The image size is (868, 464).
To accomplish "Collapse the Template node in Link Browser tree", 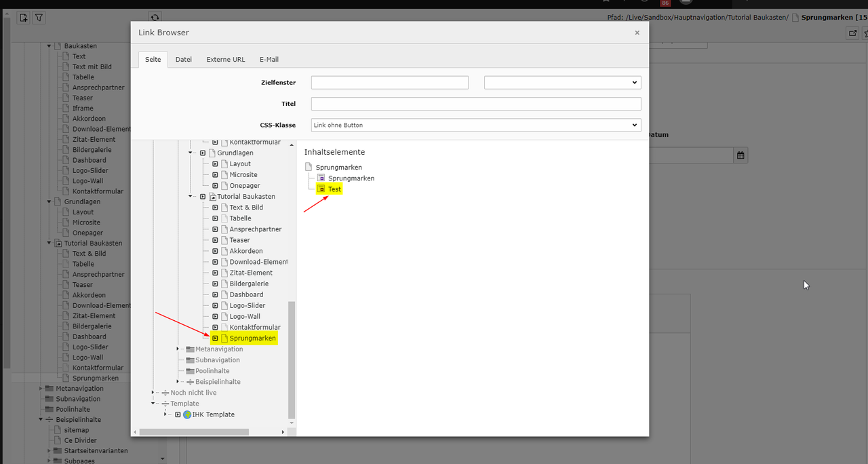I will click(x=154, y=404).
